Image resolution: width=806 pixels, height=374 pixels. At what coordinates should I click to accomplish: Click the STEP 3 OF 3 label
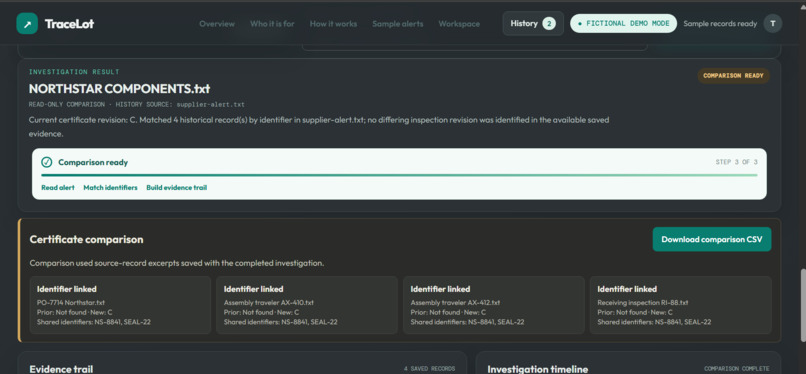(x=736, y=162)
